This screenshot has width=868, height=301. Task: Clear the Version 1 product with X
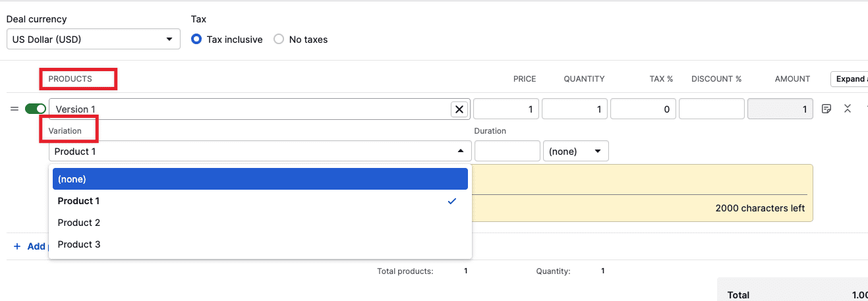tap(459, 109)
